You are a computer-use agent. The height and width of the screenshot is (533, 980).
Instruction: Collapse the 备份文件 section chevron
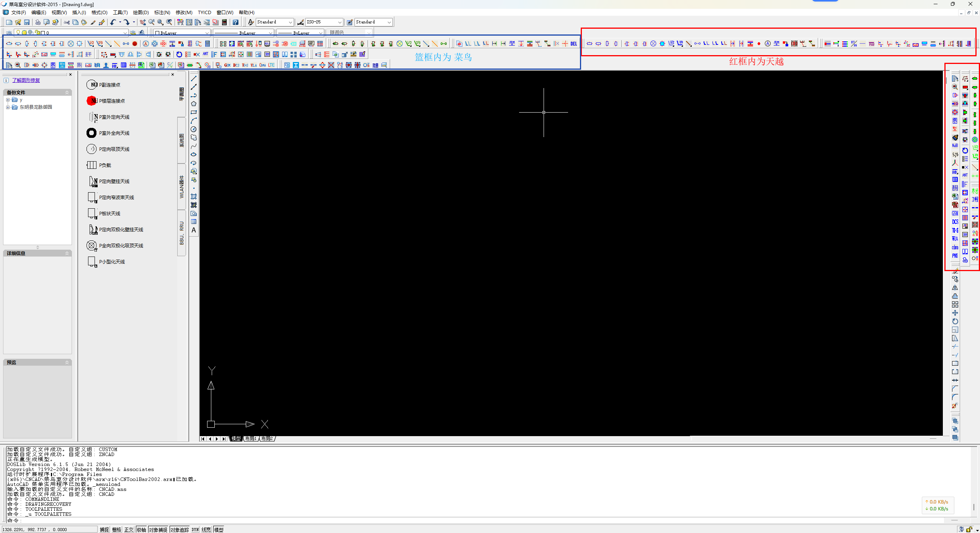click(x=67, y=92)
